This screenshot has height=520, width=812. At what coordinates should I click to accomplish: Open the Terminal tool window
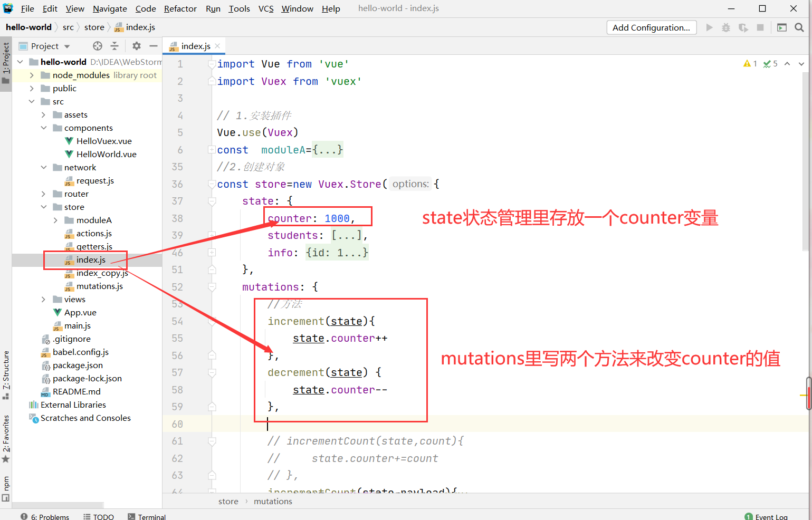[147, 516]
